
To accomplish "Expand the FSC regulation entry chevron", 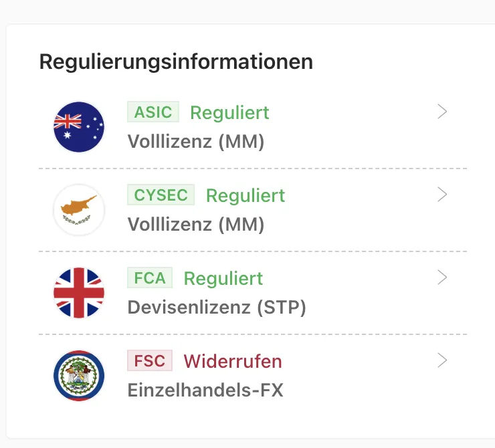I will coord(442,360).
